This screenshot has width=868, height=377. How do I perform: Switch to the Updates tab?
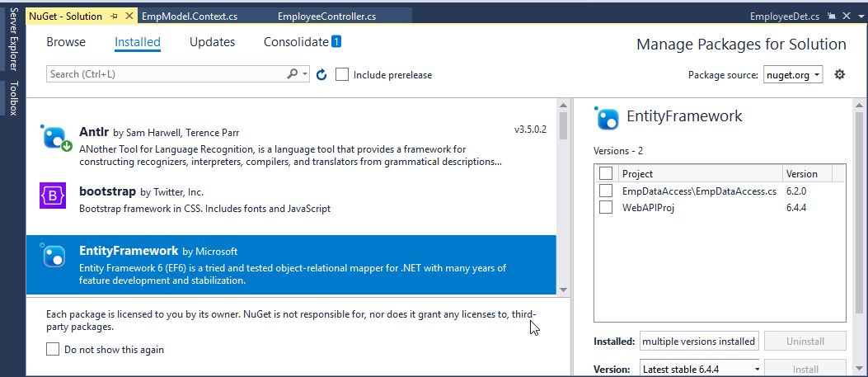tap(212, 42)
